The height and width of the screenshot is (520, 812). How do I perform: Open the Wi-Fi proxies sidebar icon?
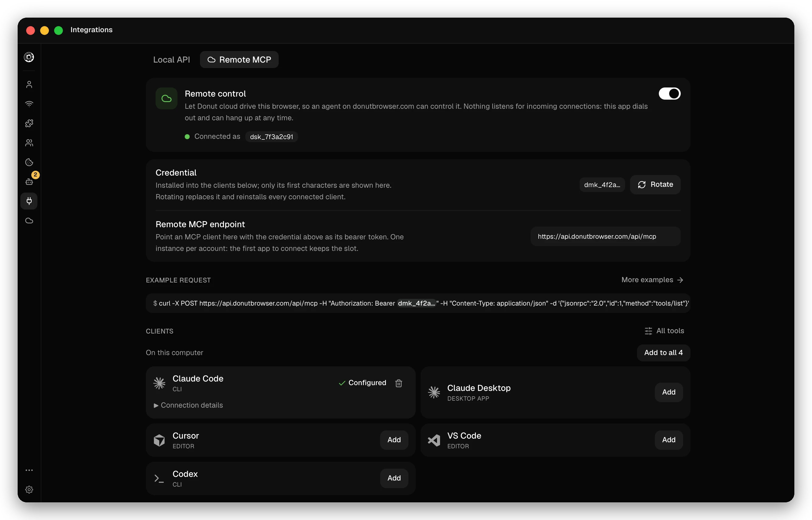(29, 104)
